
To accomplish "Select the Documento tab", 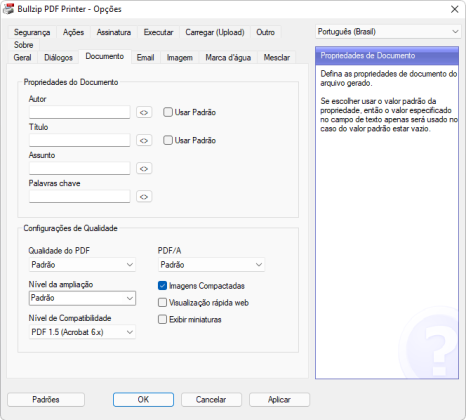I will click(105, 56).
